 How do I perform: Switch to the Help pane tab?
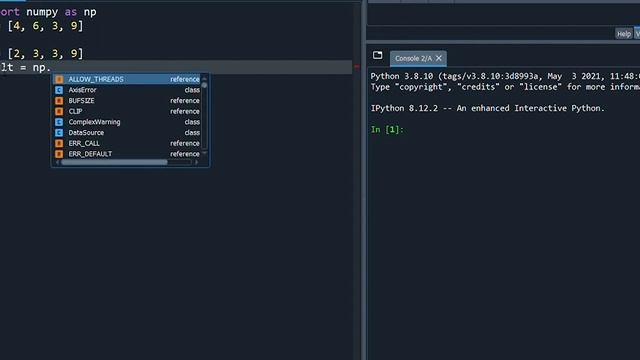tap(623, 34)
